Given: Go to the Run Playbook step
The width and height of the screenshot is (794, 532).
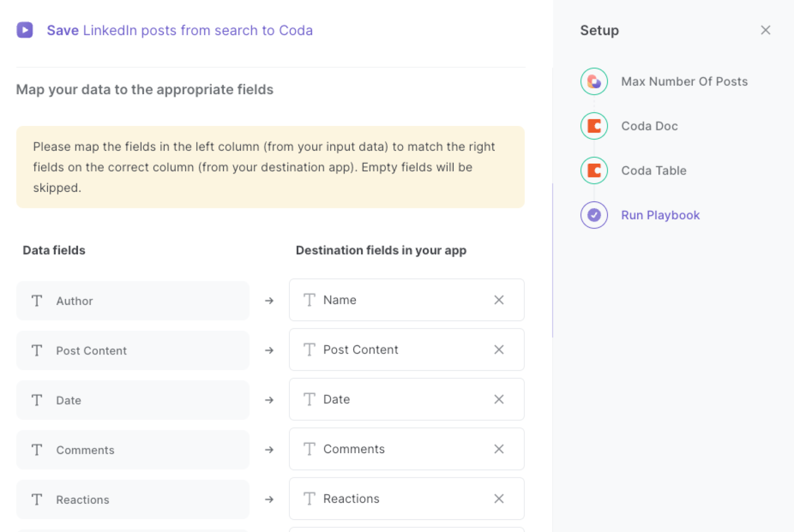Looking at the screenshot, I should [x=661, y=215].
